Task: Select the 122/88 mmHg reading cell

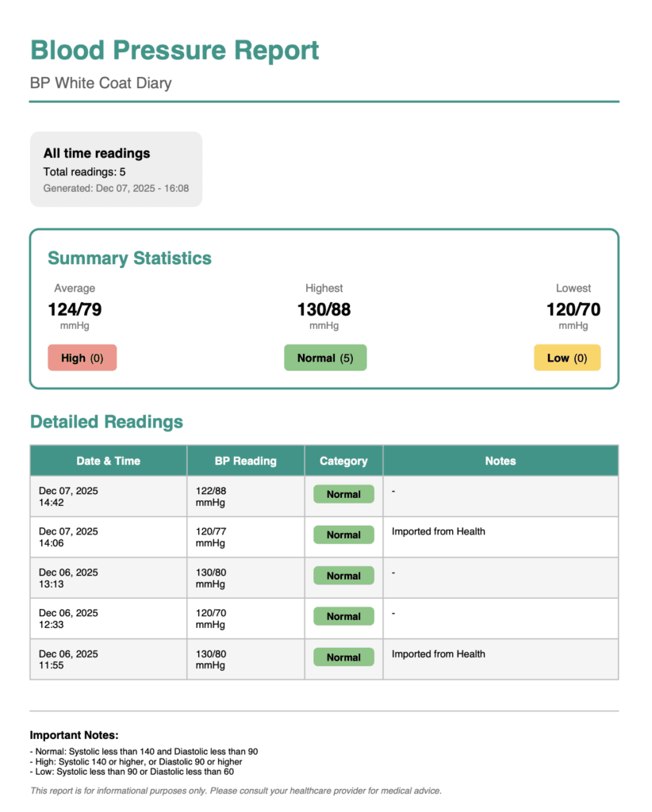Action: click(246, 496)
